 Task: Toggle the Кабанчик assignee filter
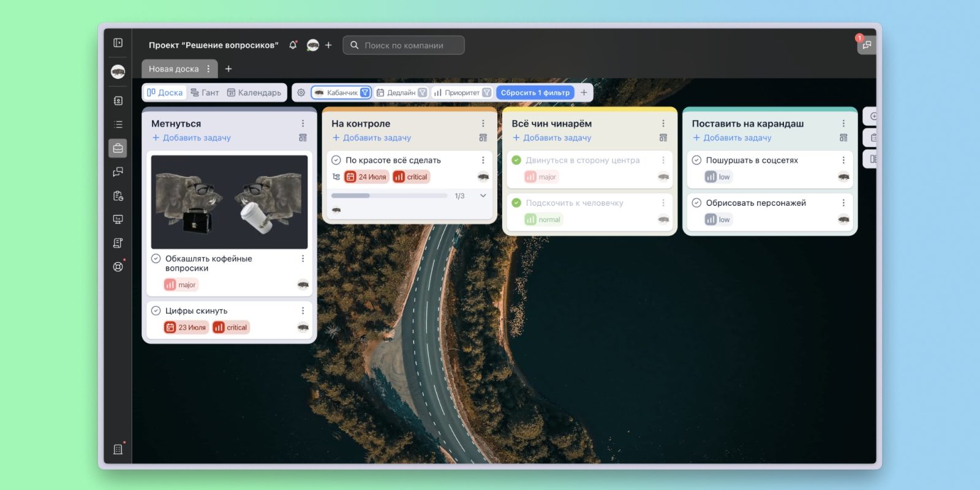click(341, 92)
